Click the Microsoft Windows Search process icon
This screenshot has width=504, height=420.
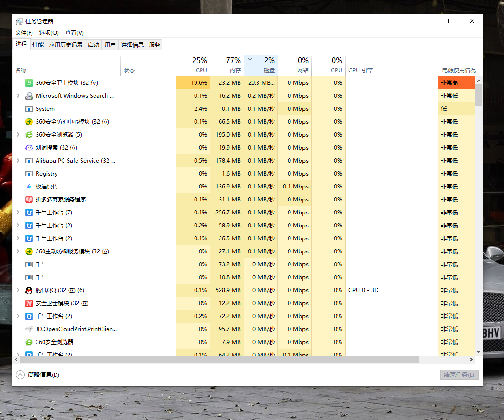29,96
